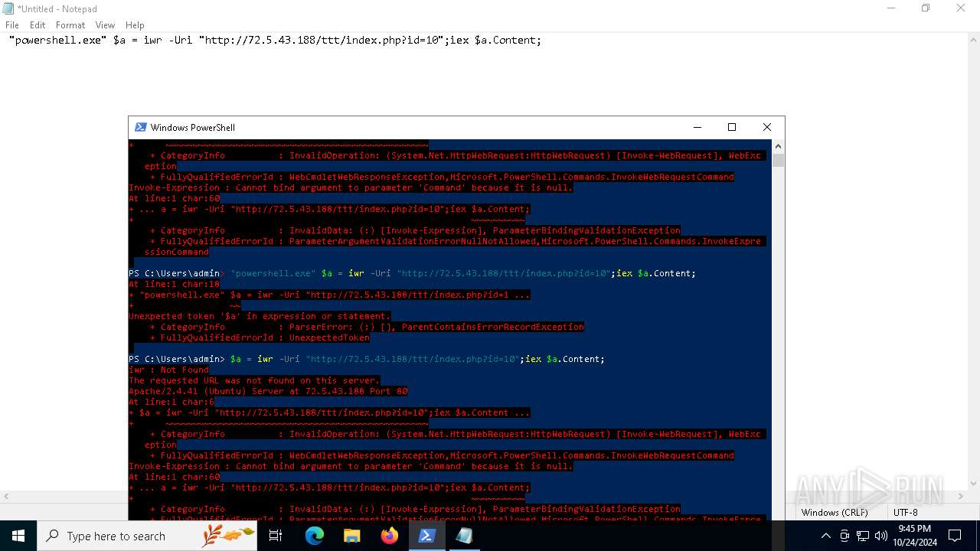980x551 pixels.
Task: Close the Windows PowerShell window
Action: [x=767, y=127]
